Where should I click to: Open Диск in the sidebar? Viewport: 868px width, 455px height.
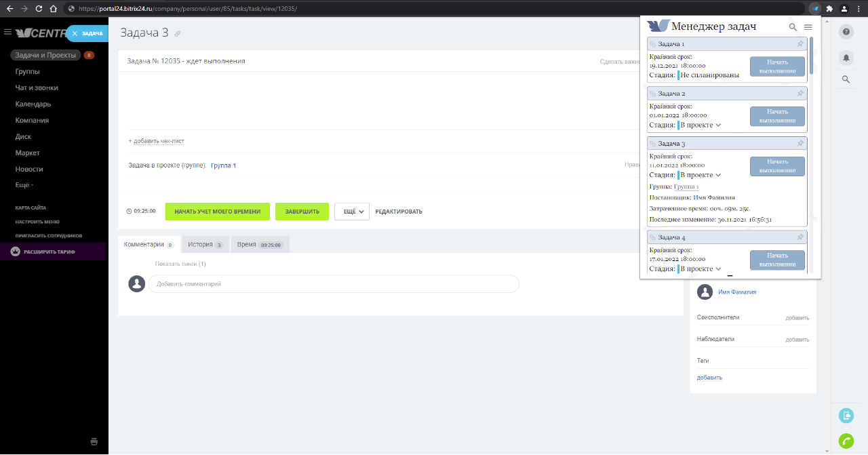tap(23, 136)
